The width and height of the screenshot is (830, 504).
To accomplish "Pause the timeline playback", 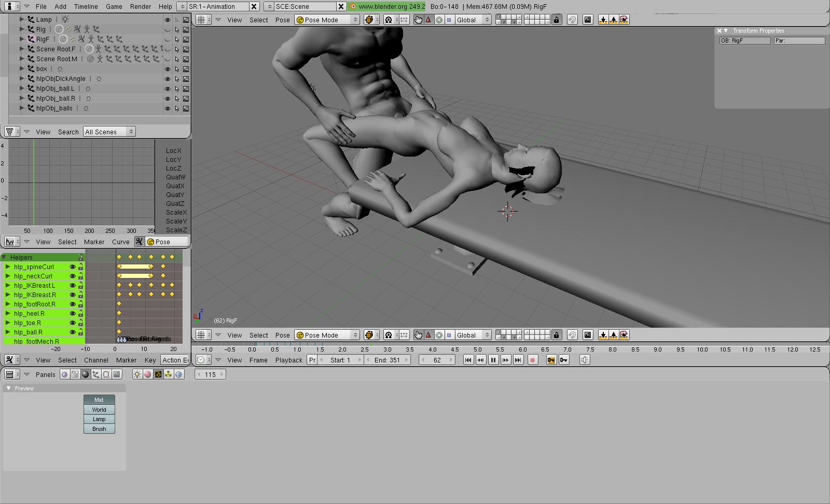I will click(x=493, y=360).
